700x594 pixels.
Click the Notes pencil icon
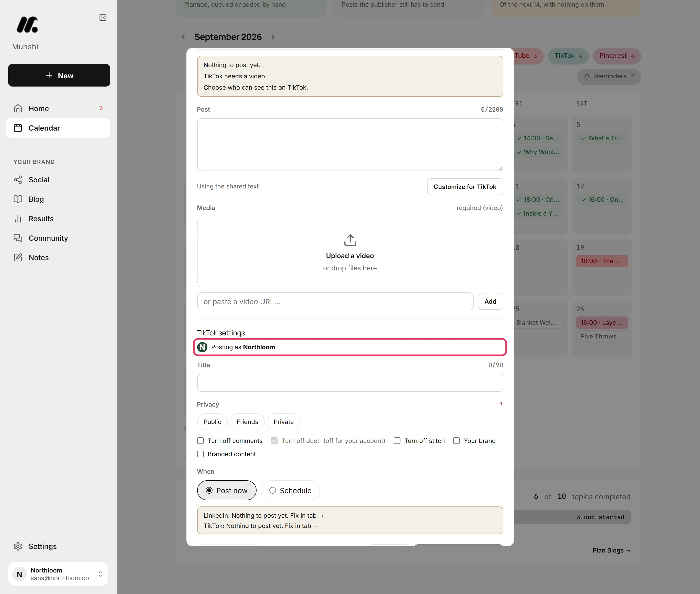click(x=18, y=258)
